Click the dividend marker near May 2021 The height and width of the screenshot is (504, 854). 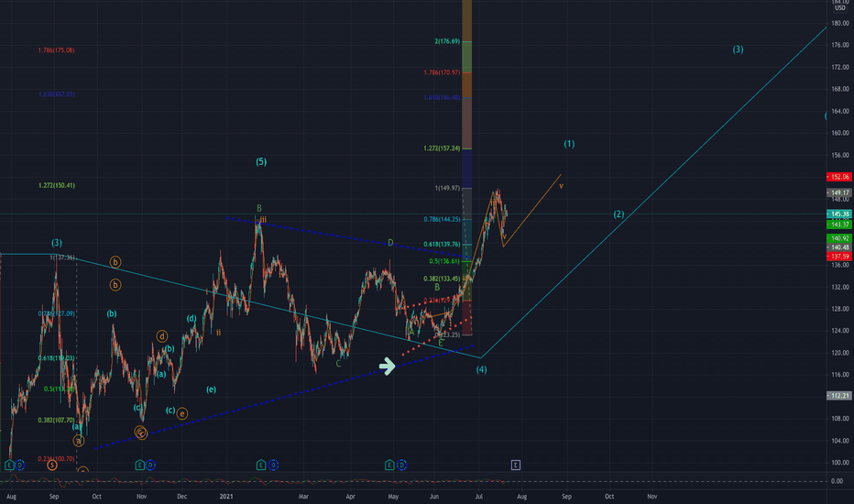401,465
